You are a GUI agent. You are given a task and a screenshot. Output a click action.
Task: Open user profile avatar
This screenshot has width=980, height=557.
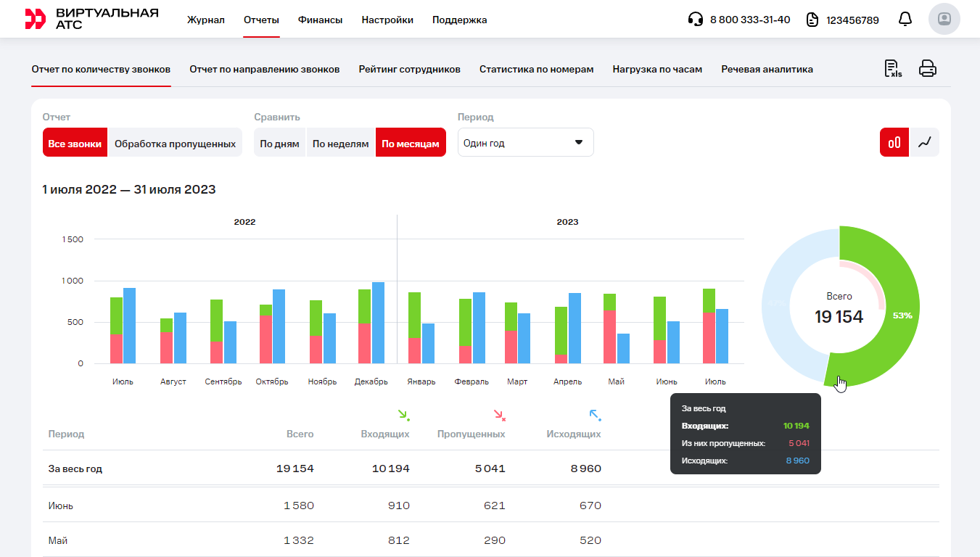[x=944, y=20]
